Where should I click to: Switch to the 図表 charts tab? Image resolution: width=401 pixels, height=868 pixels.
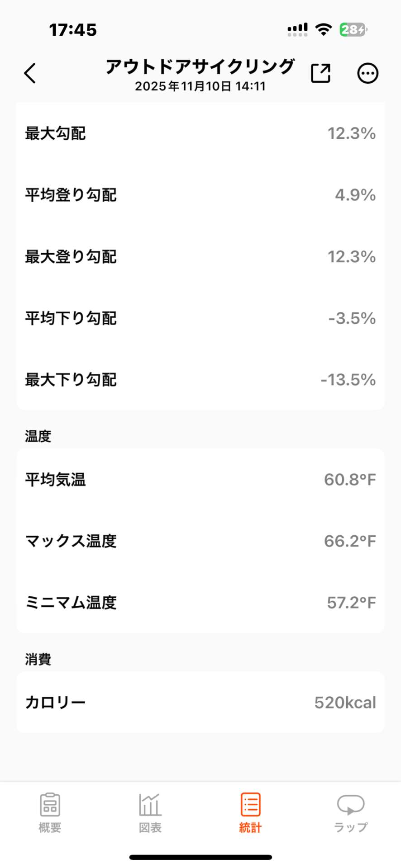point(150,813)
